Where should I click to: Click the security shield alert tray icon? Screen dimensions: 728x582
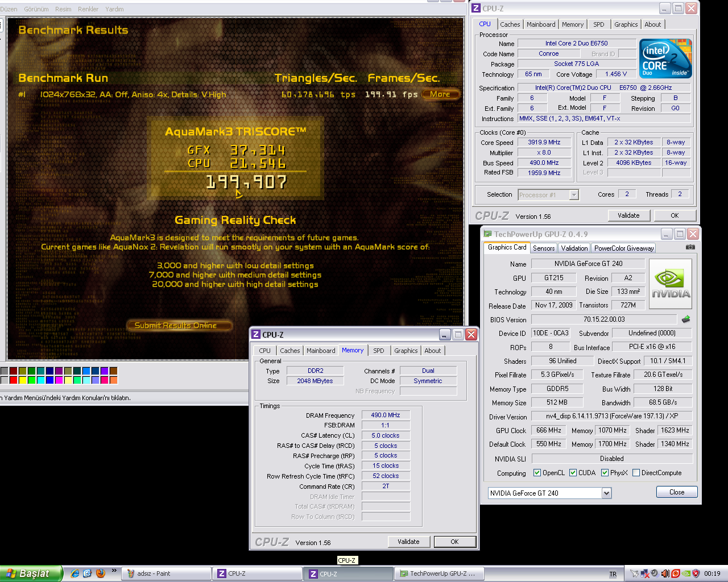(x=696, y=573)
